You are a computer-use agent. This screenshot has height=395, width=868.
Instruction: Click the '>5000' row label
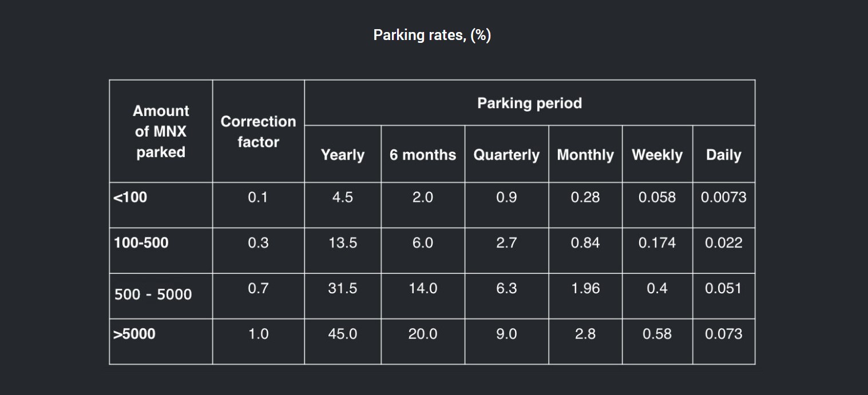tap(134, 334)
